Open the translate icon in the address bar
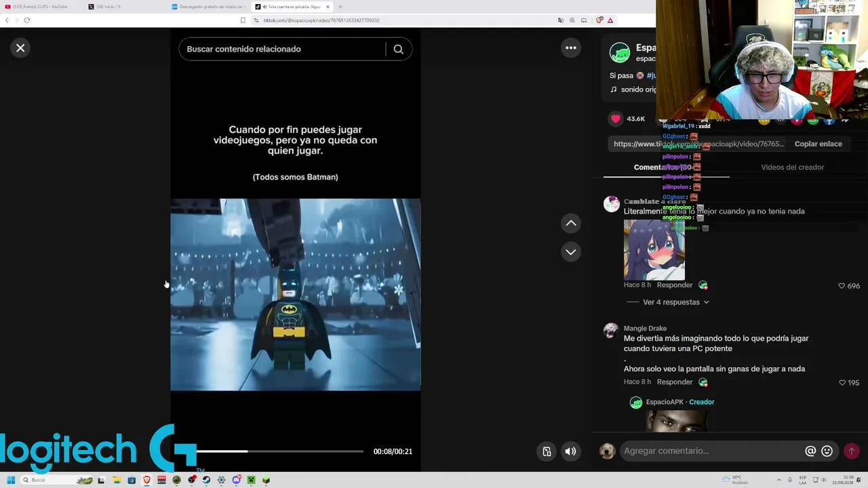 pos(560,20)
